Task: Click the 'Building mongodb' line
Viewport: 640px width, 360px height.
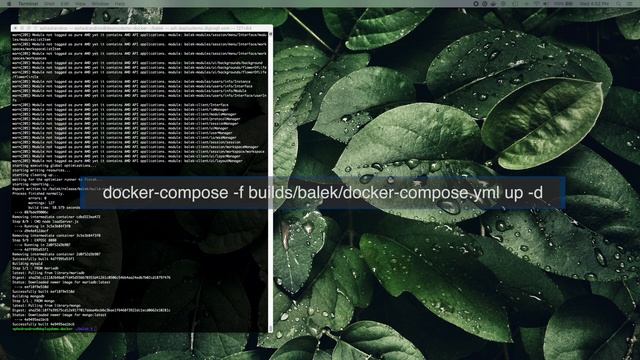Action: [x=28, y=296]
